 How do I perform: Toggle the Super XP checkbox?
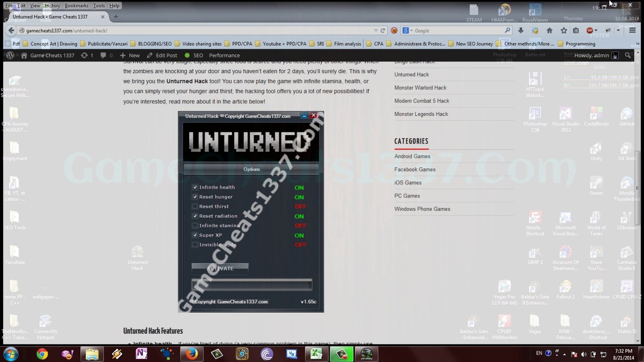pyautogui.click(x=195, y=235)
